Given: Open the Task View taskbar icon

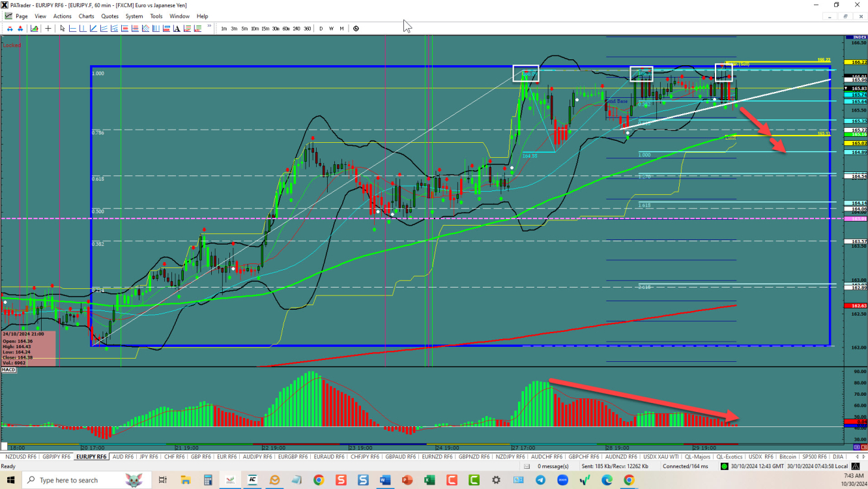Looking at the screenshot, I should click(x=163, y=480).
